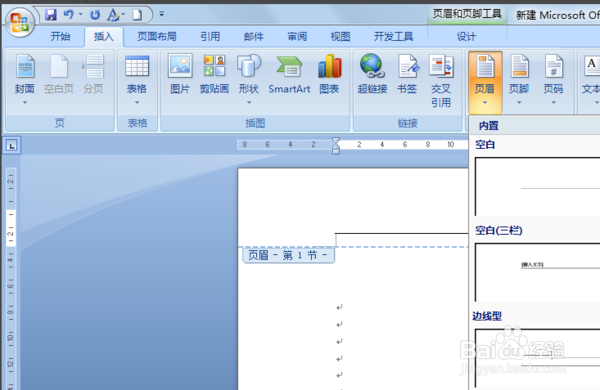Switch to the 邮件 tab
Screen dimensions: 600x390
pyautogui.click(x=254, y=36)
